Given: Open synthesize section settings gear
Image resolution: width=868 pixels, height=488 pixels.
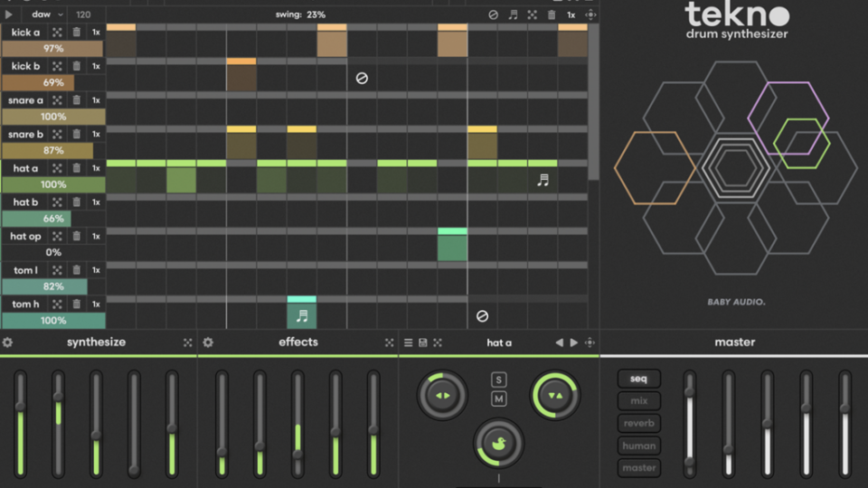Looking at the screenshot, I should (x=8, y=343).
